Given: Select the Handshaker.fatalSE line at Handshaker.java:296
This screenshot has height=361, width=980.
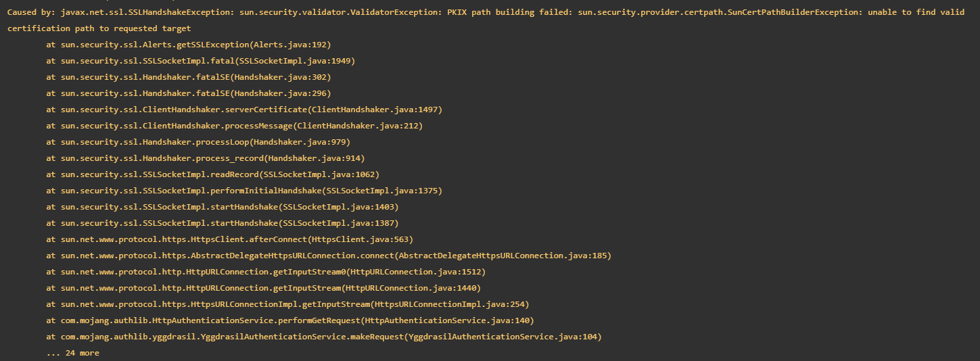Looking at the screenshot, I should click(189, 93).
